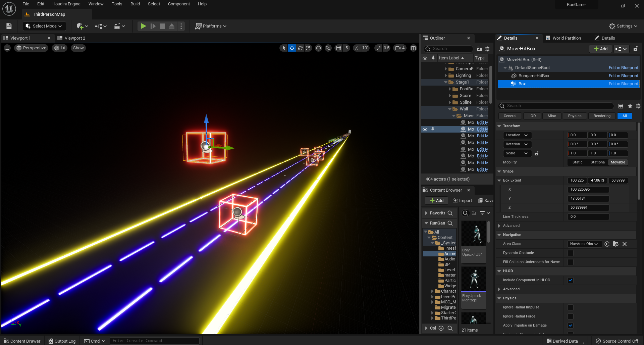Open the Platforms dropdown

tap(211, 26)
